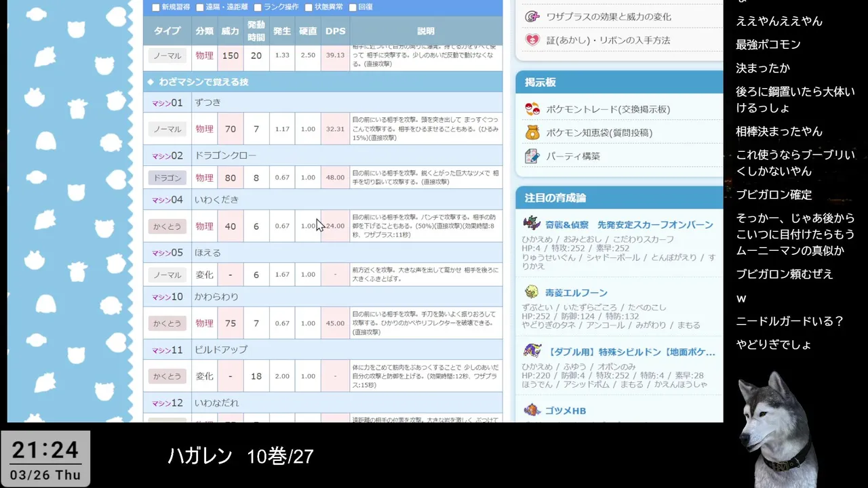Click マシン11 label

pos(167,349)
